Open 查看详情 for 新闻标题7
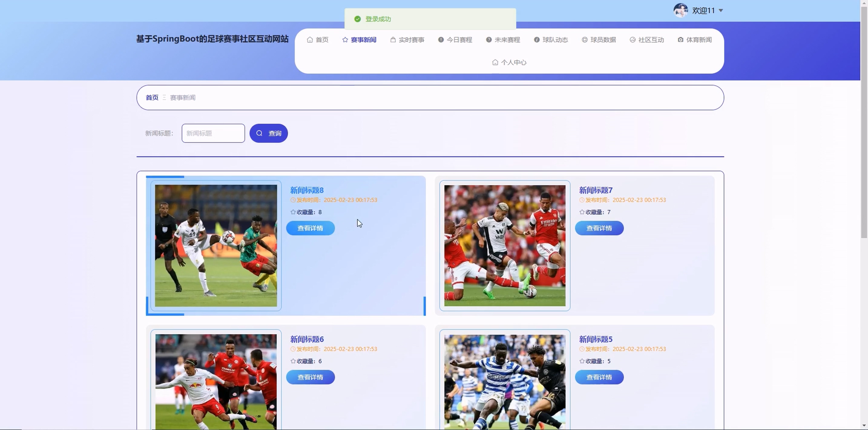The width and height of the screenshot is (868, 430). coord(599,228)
